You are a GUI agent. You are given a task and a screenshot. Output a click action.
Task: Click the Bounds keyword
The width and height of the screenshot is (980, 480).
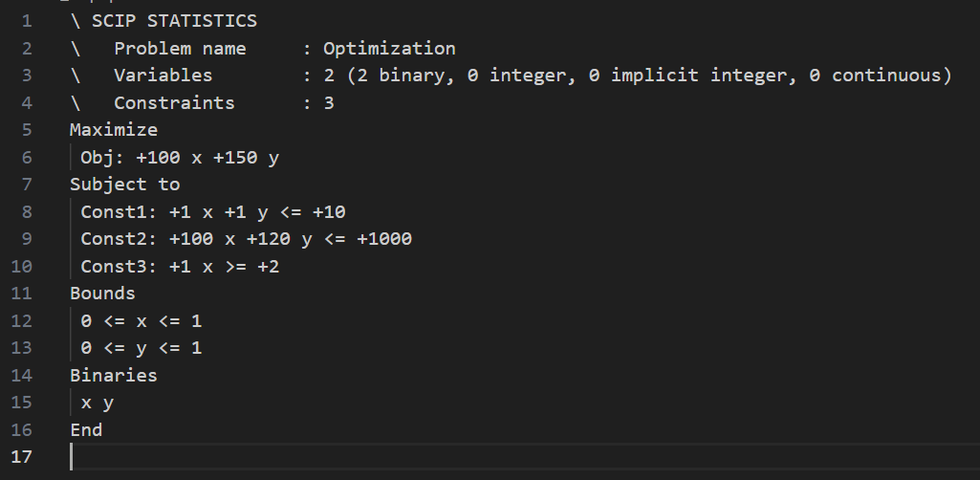(x=102, y=294)
